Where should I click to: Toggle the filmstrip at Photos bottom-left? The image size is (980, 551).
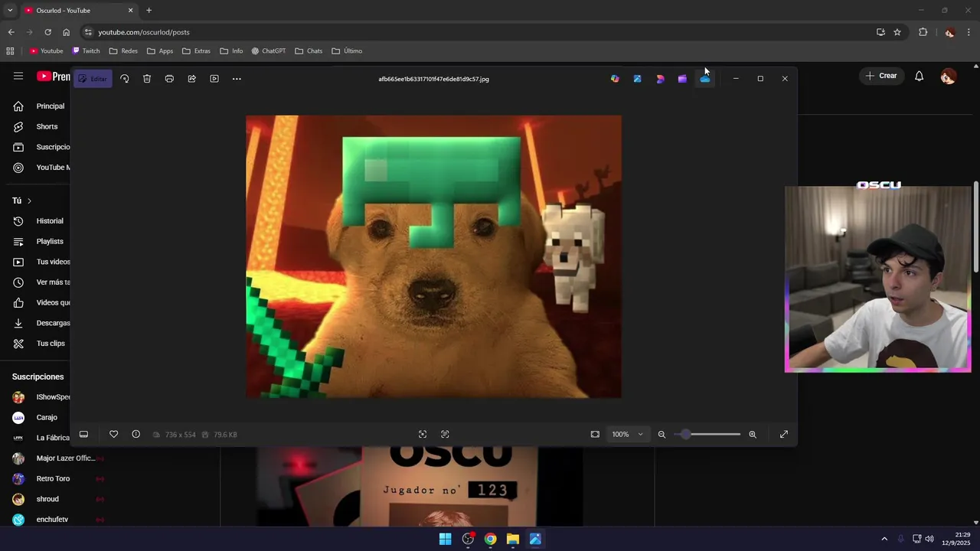(x=83, y=434)
